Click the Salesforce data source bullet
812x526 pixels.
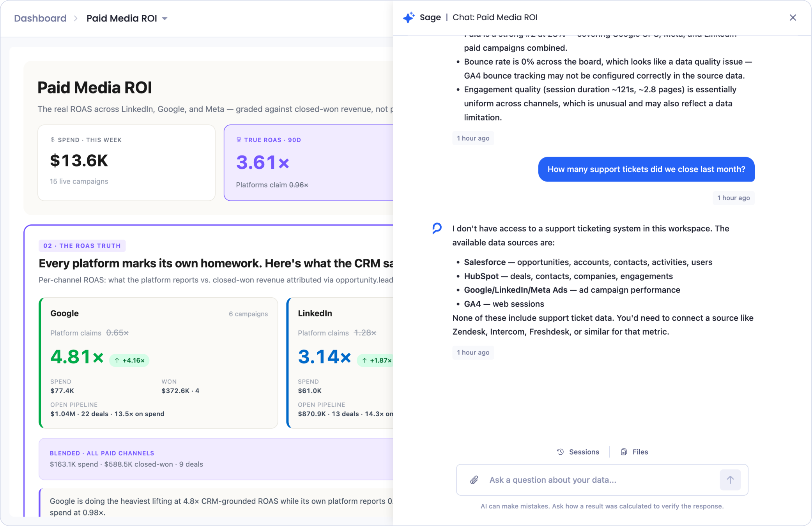(588, 262)
